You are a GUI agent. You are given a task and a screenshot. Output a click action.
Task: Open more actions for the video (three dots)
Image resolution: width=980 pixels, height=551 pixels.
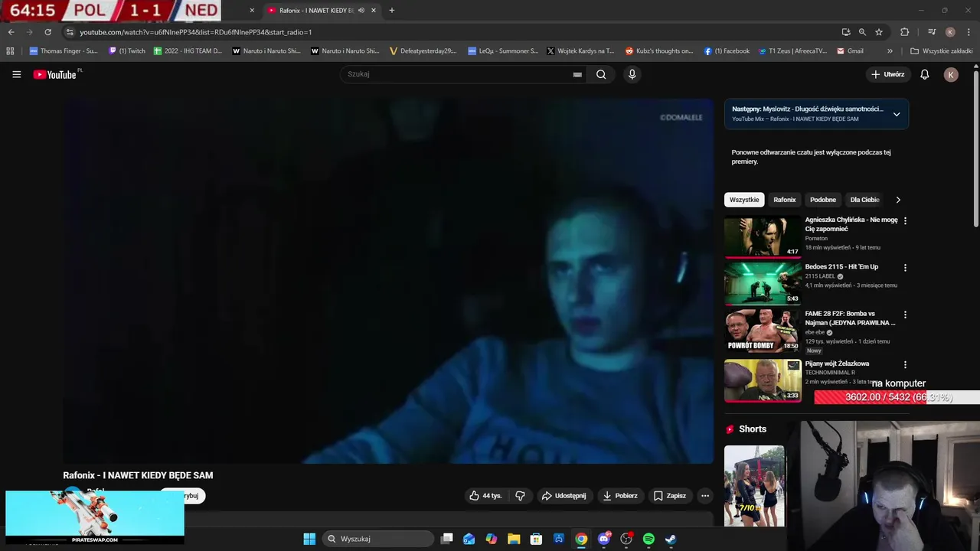705,496
